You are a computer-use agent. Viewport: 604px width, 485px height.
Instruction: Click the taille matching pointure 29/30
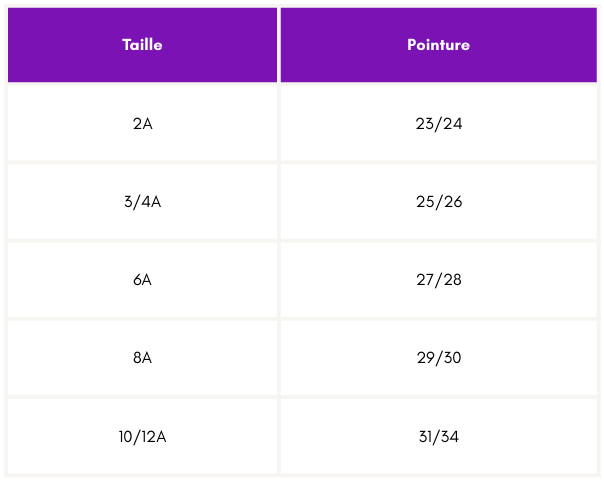click(142, 358)
